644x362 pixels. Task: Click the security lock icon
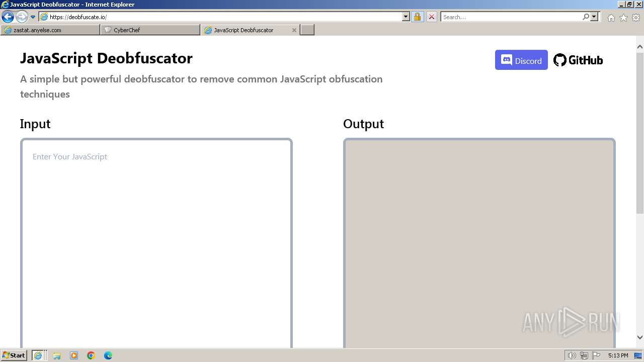pyautogui.click(x=417, y=17)
